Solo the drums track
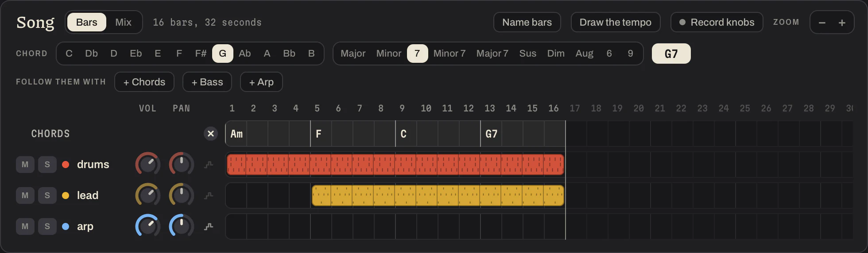 coord(47,165)
